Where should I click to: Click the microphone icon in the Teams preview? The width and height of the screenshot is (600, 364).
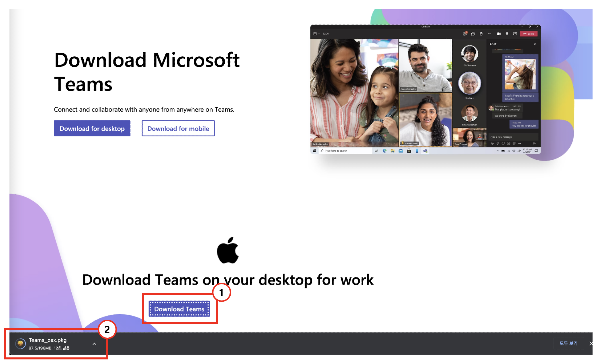pyautogui.click(x=507, y=34)
